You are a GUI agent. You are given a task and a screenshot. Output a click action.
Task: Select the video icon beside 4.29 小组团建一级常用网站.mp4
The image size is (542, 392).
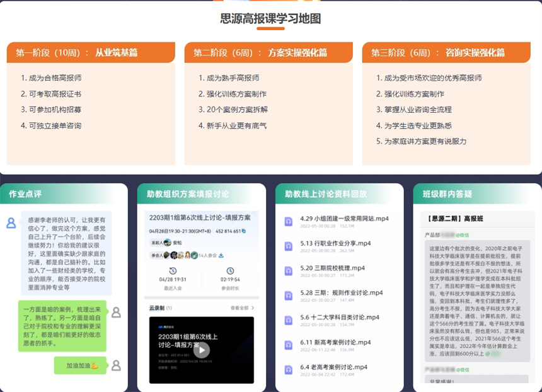click(x=288, y=220)
